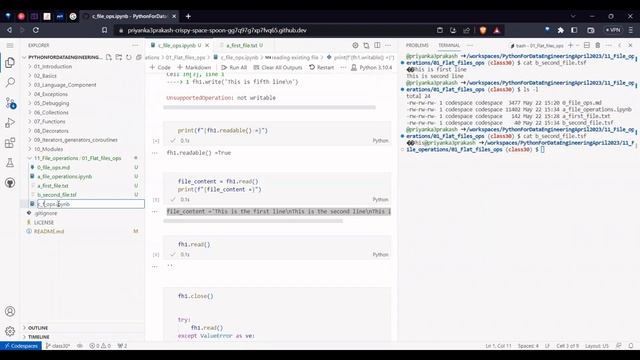The height and width of the screenshot is (360, 640).
Task: Click New Folder icon in Explorer header
Action: tap(119, 57)
